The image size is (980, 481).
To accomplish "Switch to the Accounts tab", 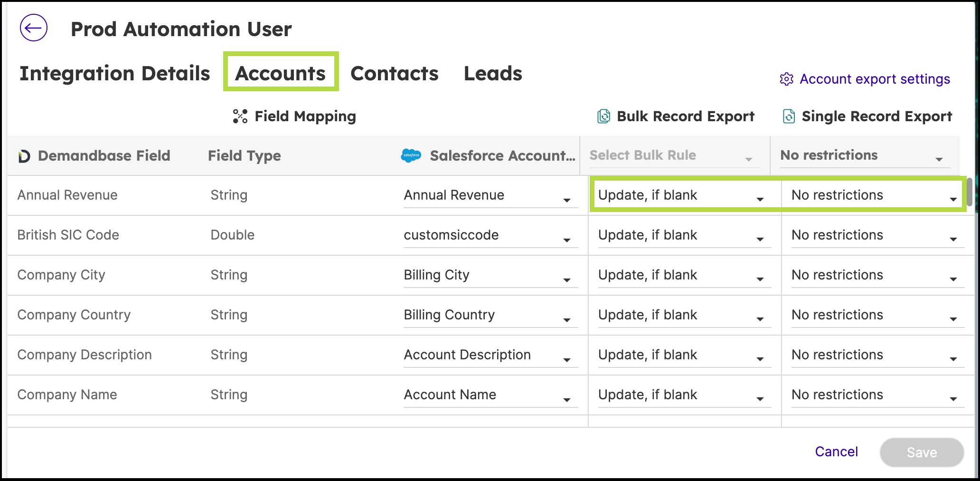I will point(281,73).
